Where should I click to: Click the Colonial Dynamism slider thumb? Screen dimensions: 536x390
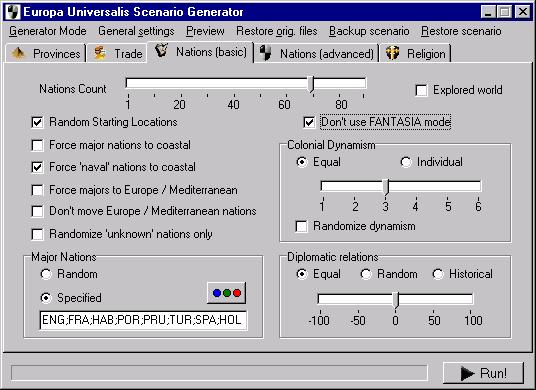[386, 187]
